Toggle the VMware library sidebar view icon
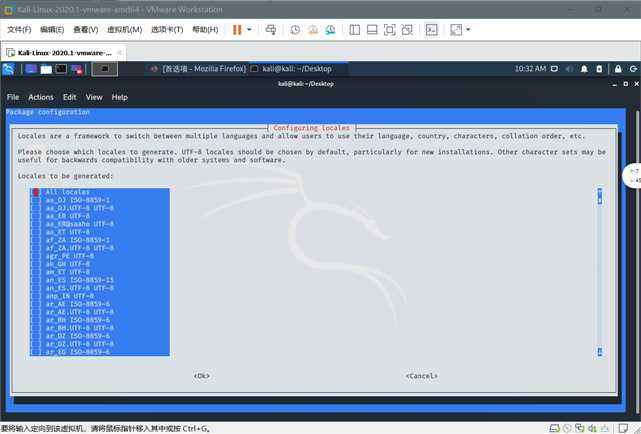 click(x=355, y=29)
